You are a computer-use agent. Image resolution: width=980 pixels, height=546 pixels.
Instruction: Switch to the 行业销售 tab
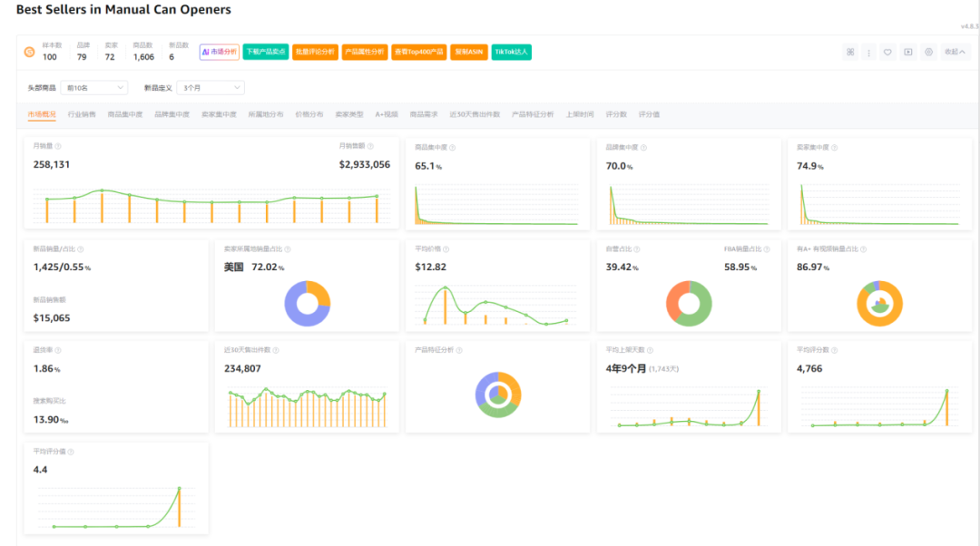82,114
